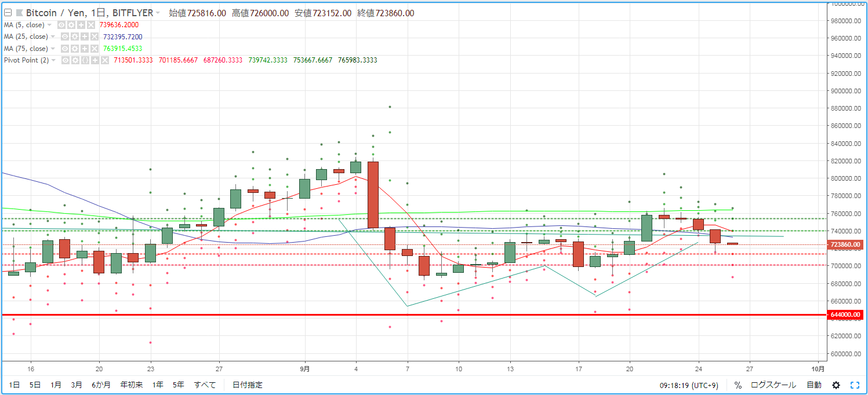868x395 pixels.
Task: Hide the MA (75, close) indicator
Action: pos(65,49)
